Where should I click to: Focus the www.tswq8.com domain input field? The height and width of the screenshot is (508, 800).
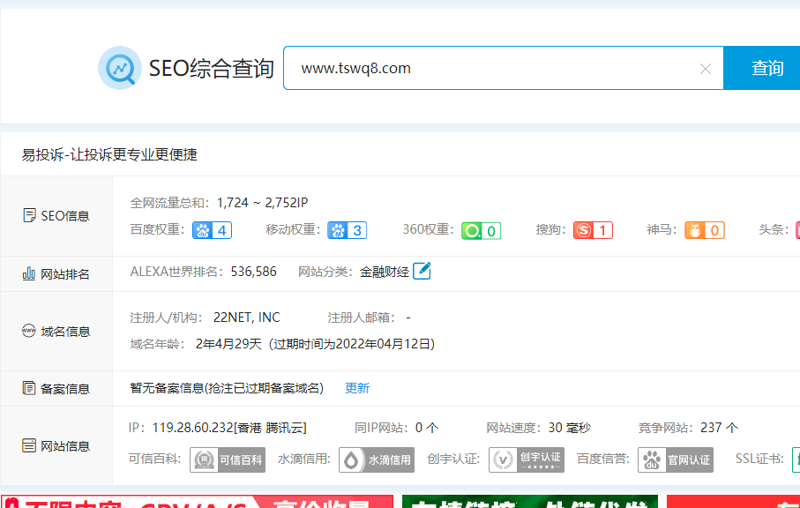tap(503, 68)
